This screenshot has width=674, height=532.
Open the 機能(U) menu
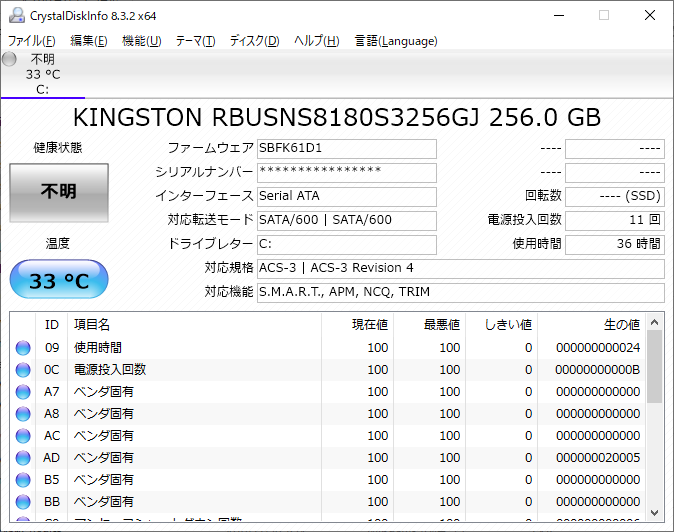click(x=141, y=41)
